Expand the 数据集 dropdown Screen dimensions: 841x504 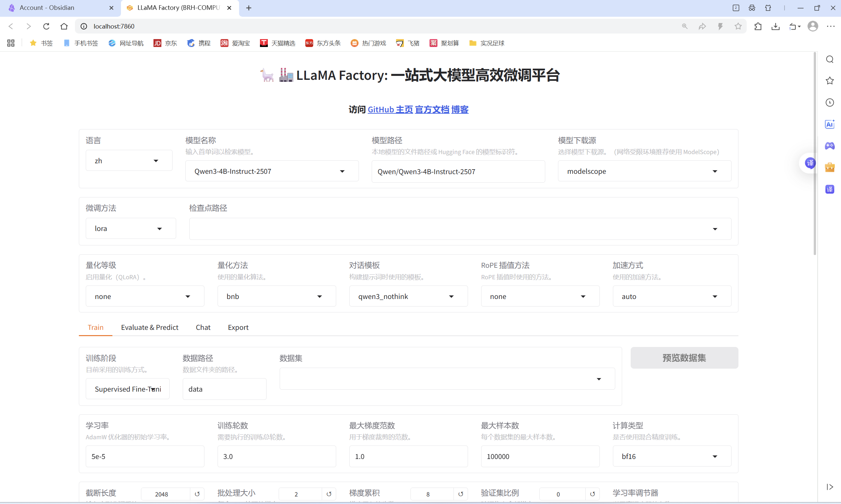point(447,379)
